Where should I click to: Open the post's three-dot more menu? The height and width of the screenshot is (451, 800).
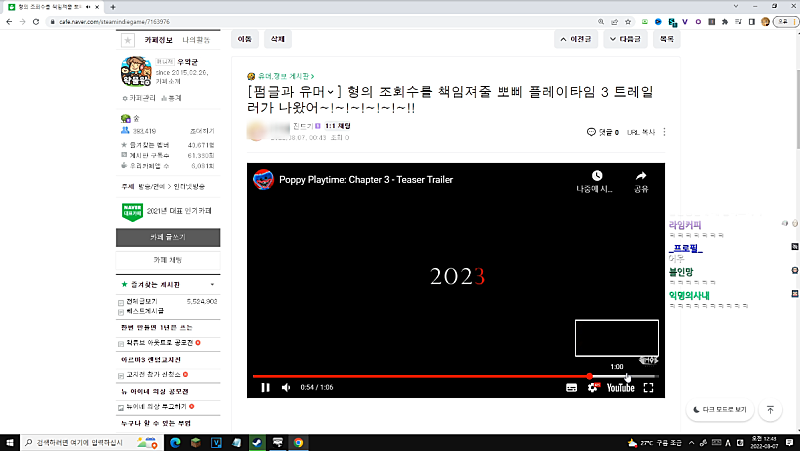(665, 132)
